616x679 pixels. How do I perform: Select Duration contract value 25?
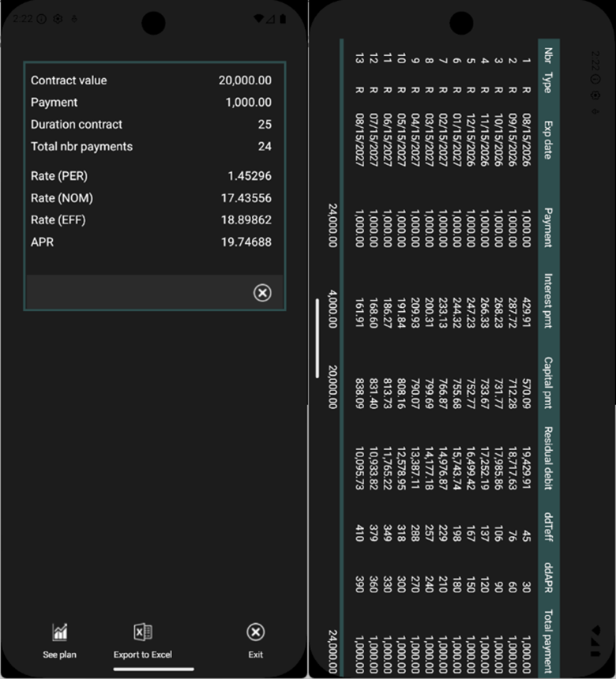pyautogui.click(x=265, y=124)
